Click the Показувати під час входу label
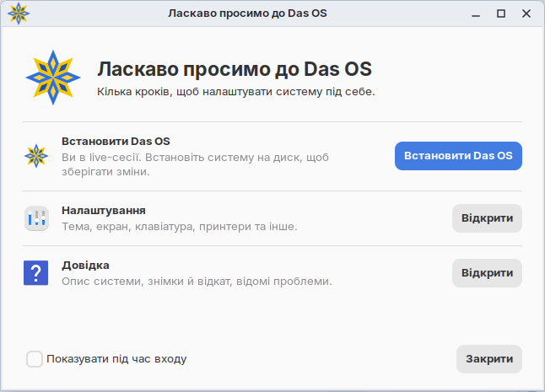Viewport: 545px width, 392px height. click(116, 358)
